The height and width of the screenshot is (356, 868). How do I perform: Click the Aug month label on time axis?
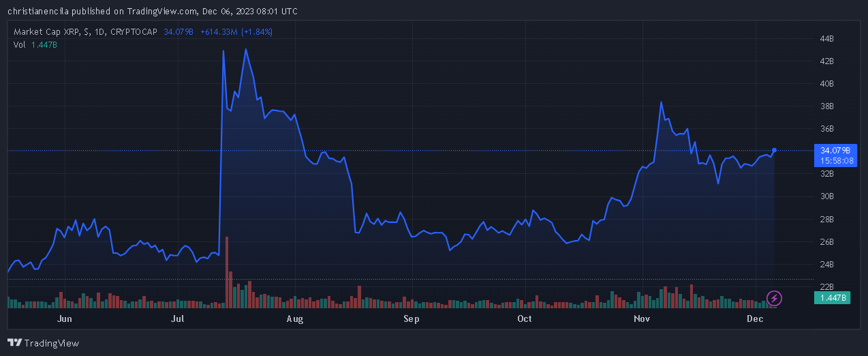click(x=294, y=318)
